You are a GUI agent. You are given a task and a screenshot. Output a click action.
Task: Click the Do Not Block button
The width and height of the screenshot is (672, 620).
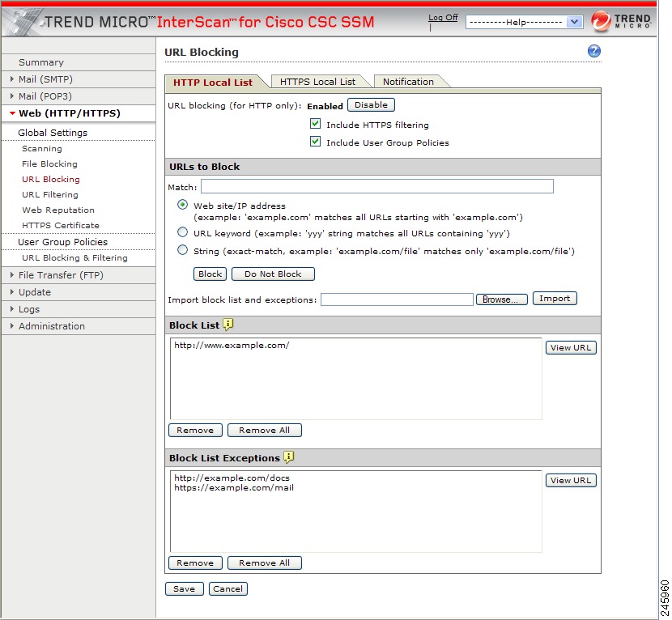pos(273,274)
